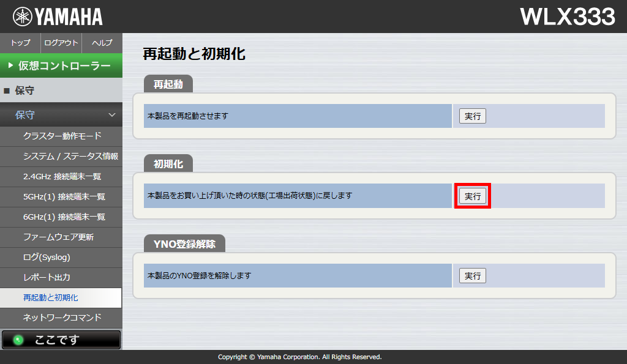Click the WLX333 model name
627x364 pixels.
[x=568, y=17]
